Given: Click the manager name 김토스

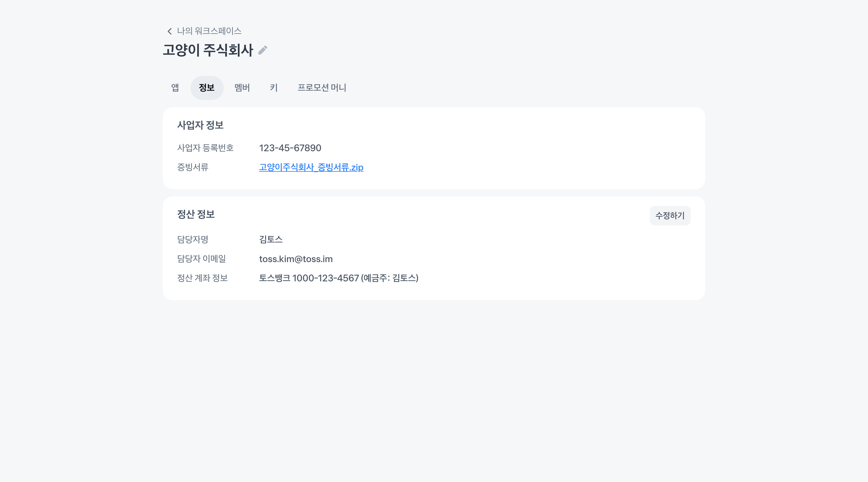Looking at the screenshot, I should coord(271,239).
